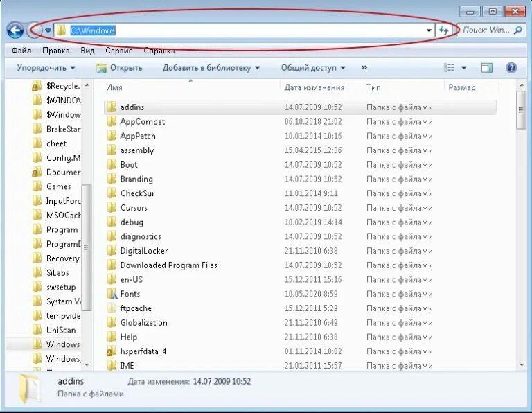The height and width of the screenshot is (413, 532).
Task: Select the ftpcache folder icon
Action: pyautogui.click(x=112, y=308)
